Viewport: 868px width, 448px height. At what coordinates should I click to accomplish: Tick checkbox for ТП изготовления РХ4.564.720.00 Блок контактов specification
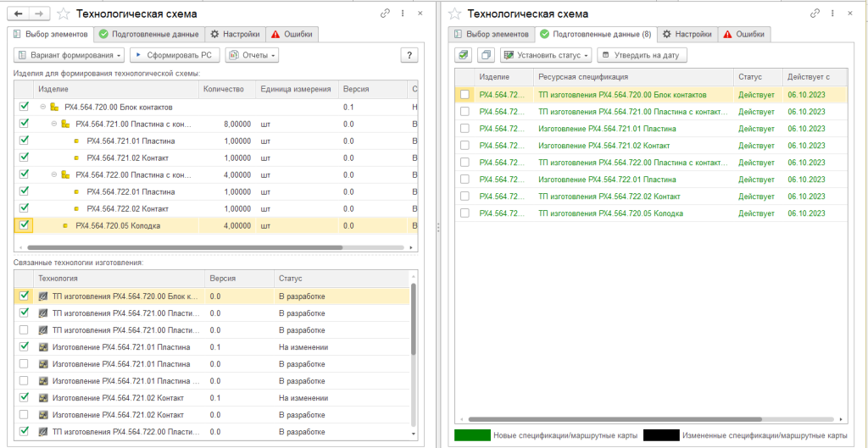464,95
